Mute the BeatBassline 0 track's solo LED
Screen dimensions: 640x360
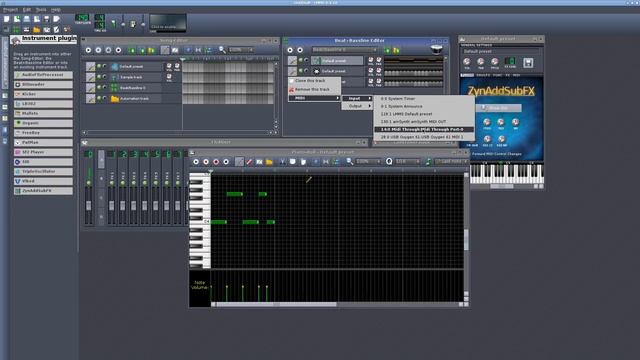[x=104, y=87]
